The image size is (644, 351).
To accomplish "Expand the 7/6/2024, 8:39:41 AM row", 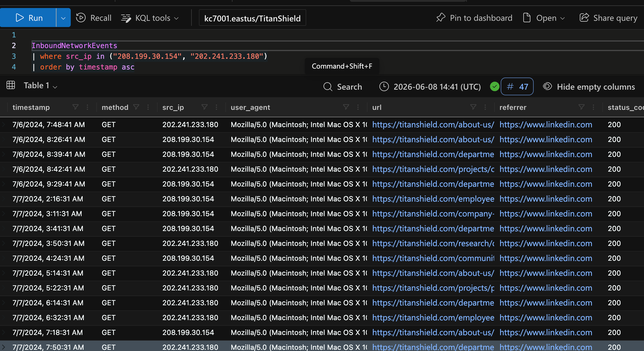I will [4, 154].
